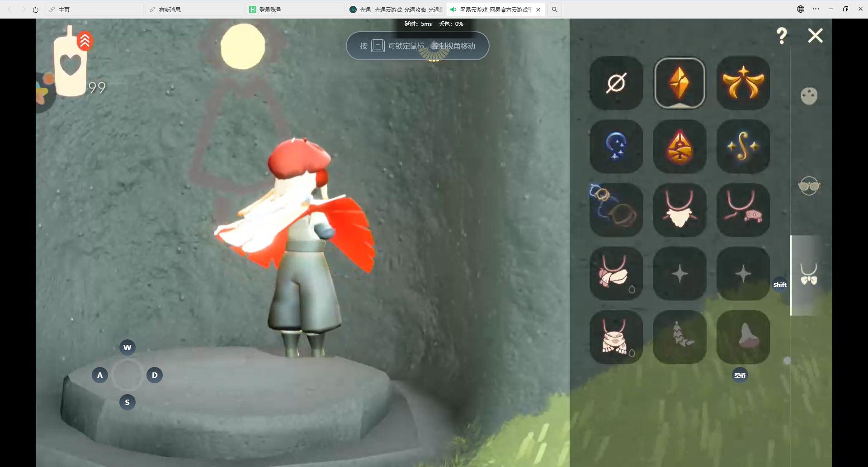Switch to the mask category
Screen dimensions: 868x467
(x=809, y=95)
